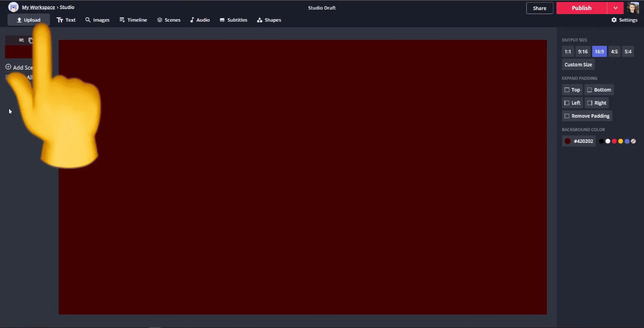Click the Share button
The height and width of the screenshot is (328, 644).
540,8
